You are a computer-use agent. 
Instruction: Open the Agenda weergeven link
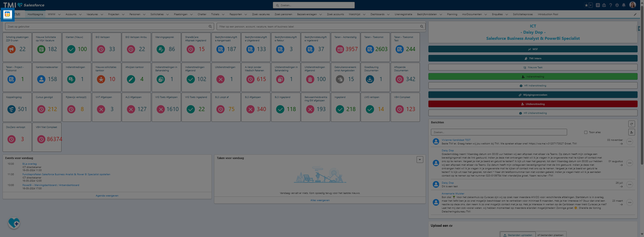107,196
